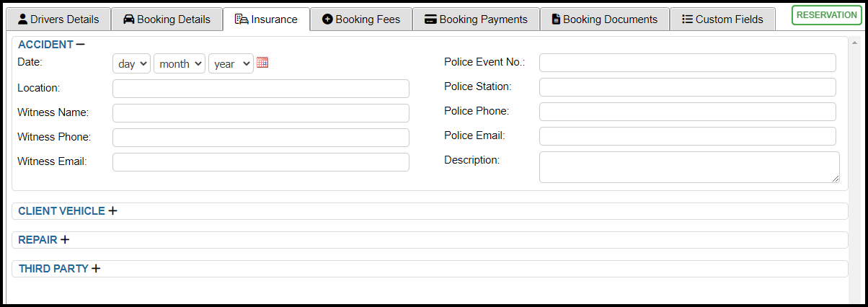
Task: Click the Reservation status button
Action: [x=826, y=15]
